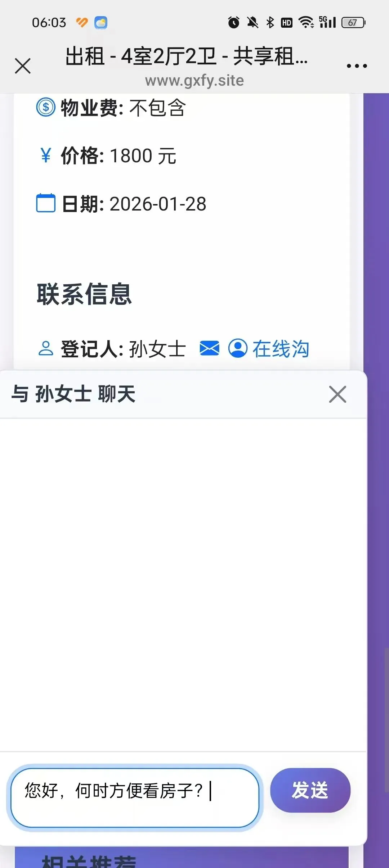Send the message with the 发送 button

pos(310,790)
